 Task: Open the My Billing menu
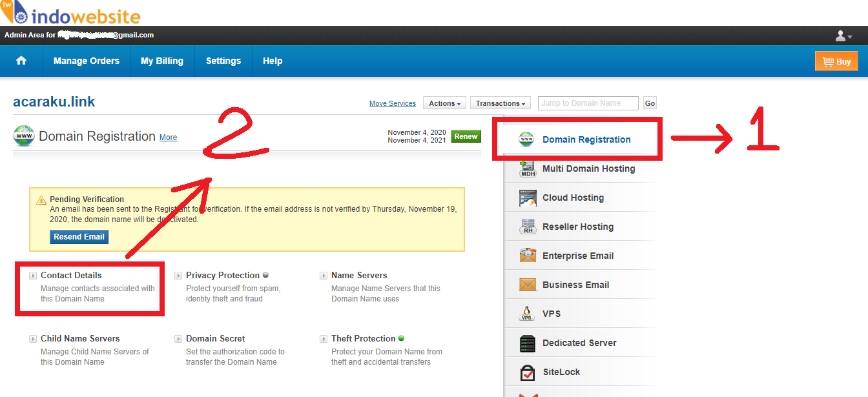[162, 61]
